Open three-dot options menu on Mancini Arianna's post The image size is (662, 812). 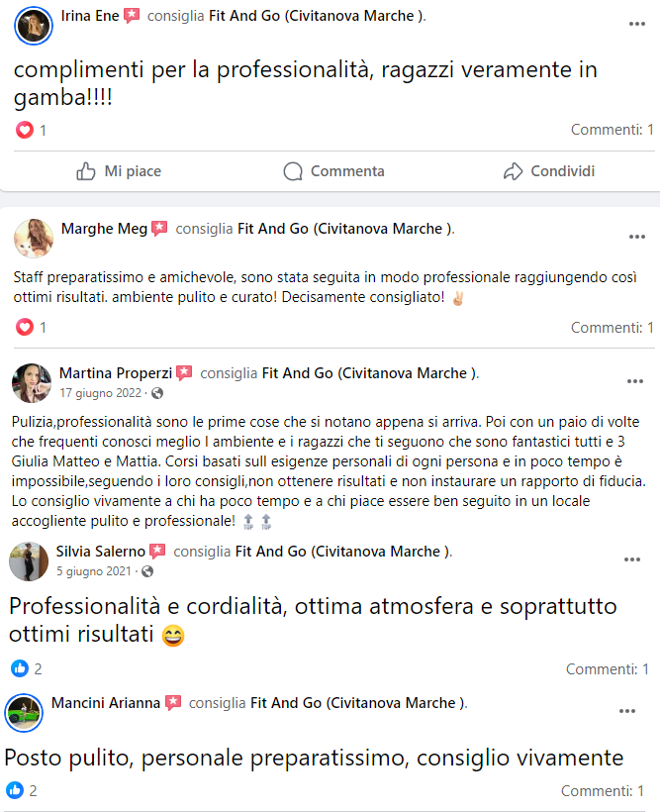coord(626,711)
